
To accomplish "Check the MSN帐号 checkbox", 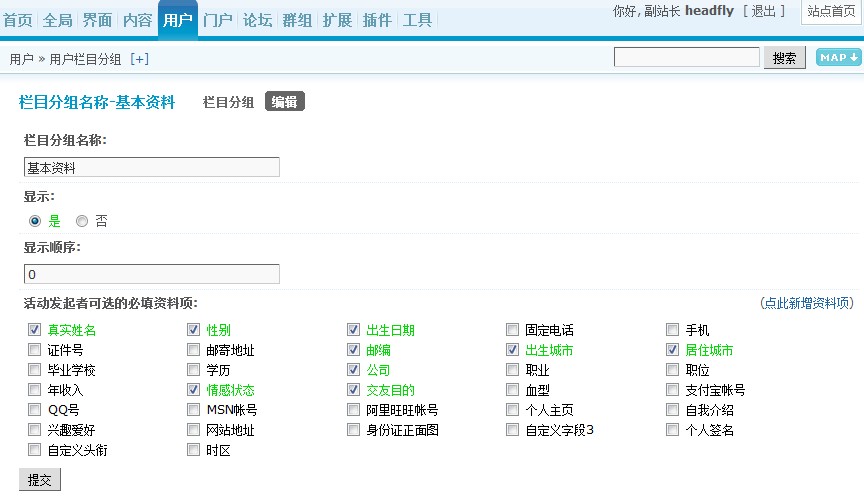I will coord(193,409).
